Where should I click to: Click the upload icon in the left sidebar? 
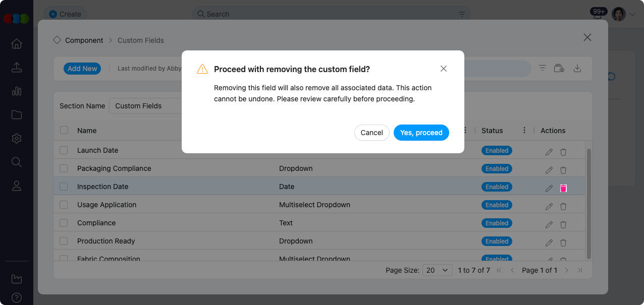pos(16,68)
